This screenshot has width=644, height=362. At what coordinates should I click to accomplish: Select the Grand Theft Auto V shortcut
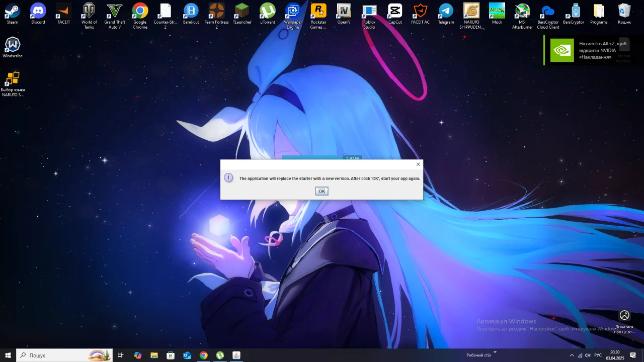point(115,16)
